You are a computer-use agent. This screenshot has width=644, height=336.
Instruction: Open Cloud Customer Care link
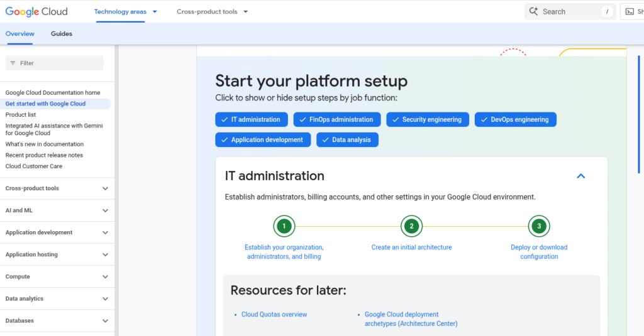(x=34, y=166)
